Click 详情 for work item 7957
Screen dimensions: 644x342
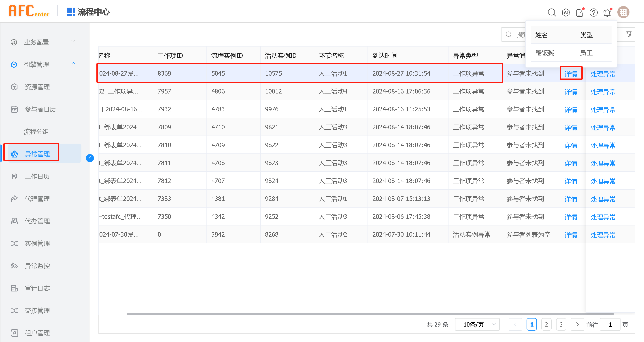[x=571, y=92]
